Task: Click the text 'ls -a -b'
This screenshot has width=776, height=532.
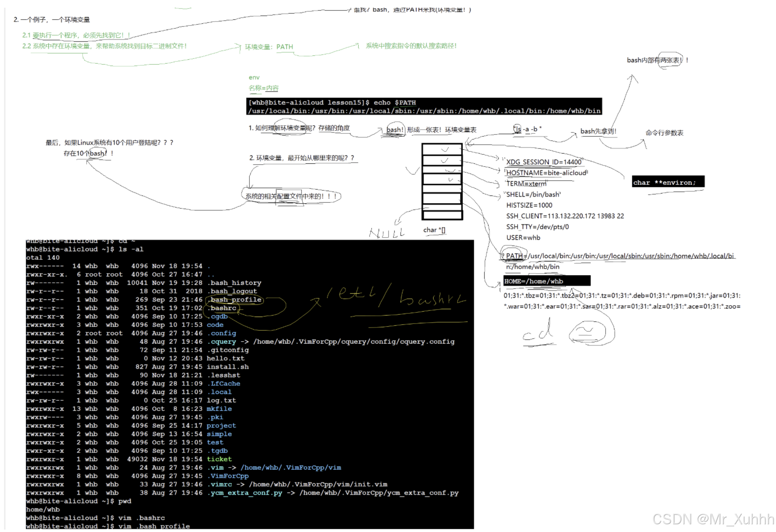Action: (x=527, y=129)
